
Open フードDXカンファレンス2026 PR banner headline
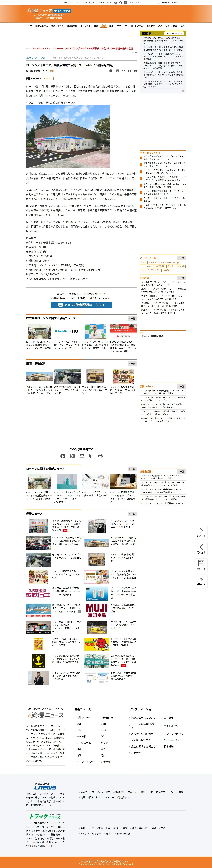click(x=82, y=48)
